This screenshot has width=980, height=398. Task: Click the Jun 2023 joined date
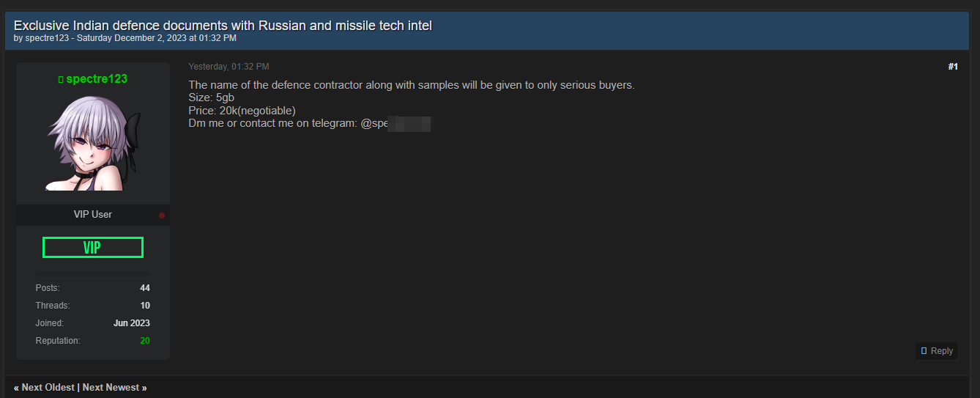(132, 323)
